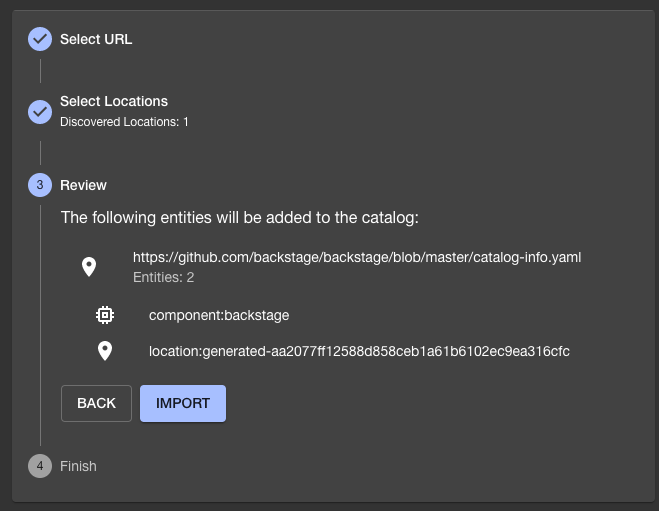Click the location pin beside catalog-info.yaml URL
Viewport: 659px width, 511px height.
pos(89,267)
